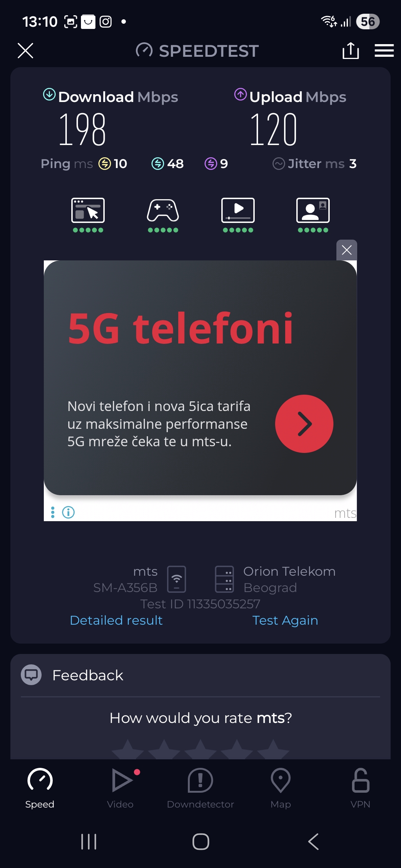This screenshot has width=401, height=868.
Task: Tap the gaming controller performance icon
Action: click(x=163, y=210)
